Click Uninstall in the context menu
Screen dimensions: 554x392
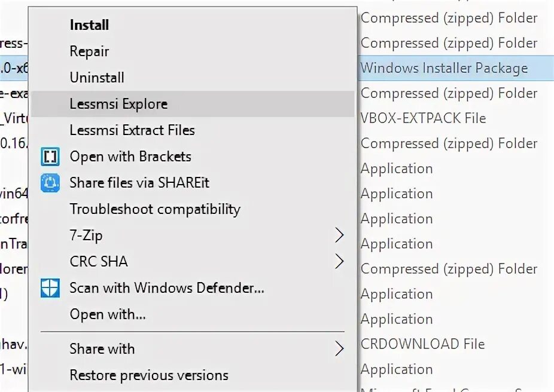97,78
